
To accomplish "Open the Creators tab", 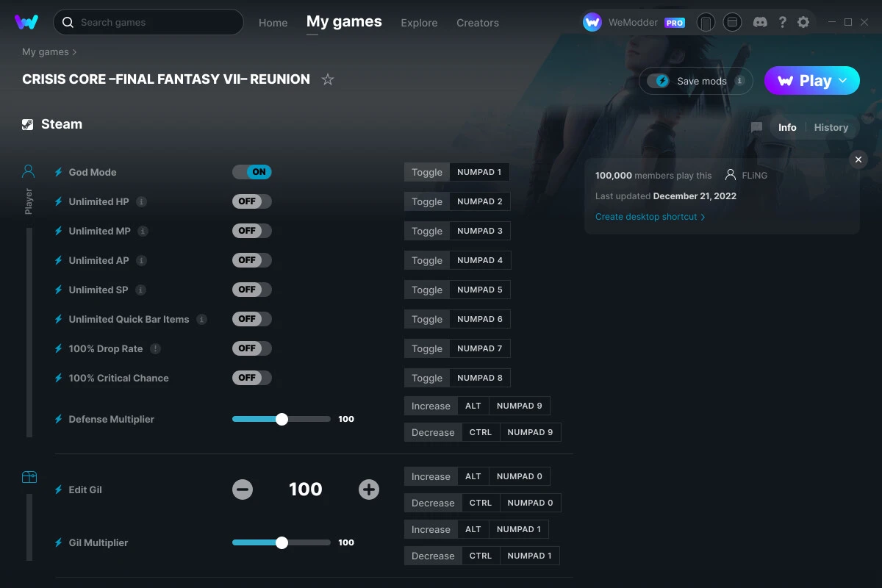I will point(478,23).
